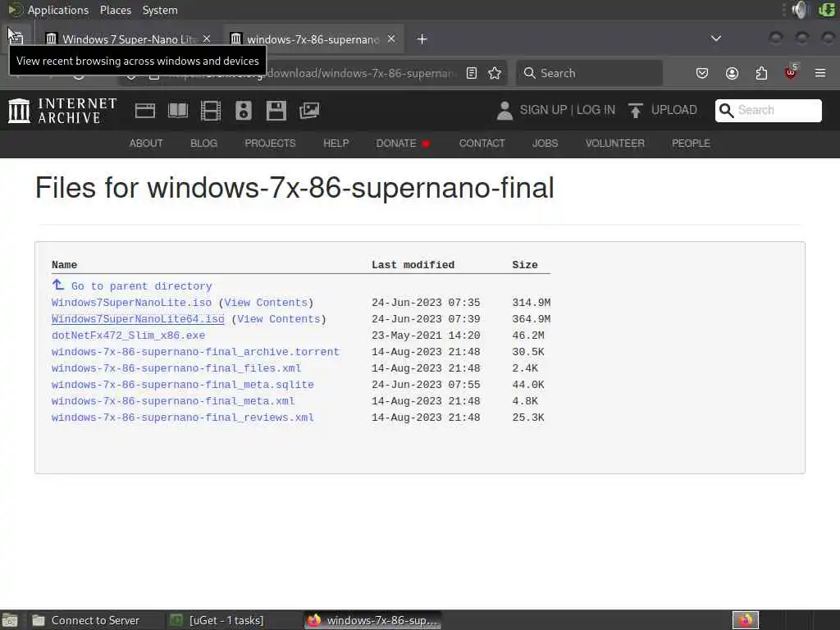Open the Video film strip icon

[211, 111]
